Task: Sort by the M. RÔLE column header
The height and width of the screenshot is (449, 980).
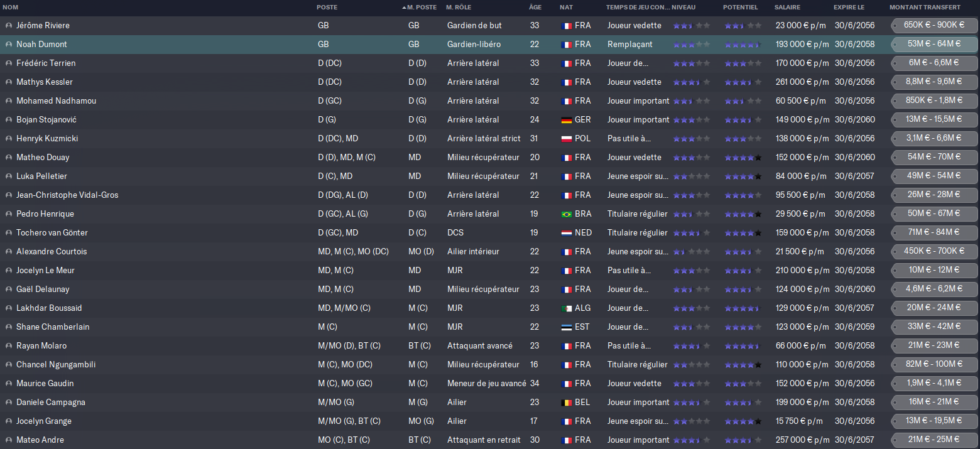Action: (x=459, y=8)
